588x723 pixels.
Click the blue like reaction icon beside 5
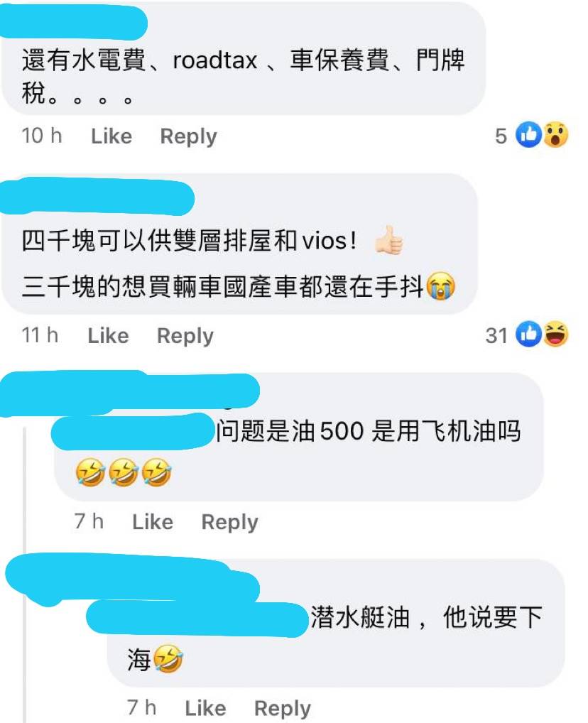528,135
